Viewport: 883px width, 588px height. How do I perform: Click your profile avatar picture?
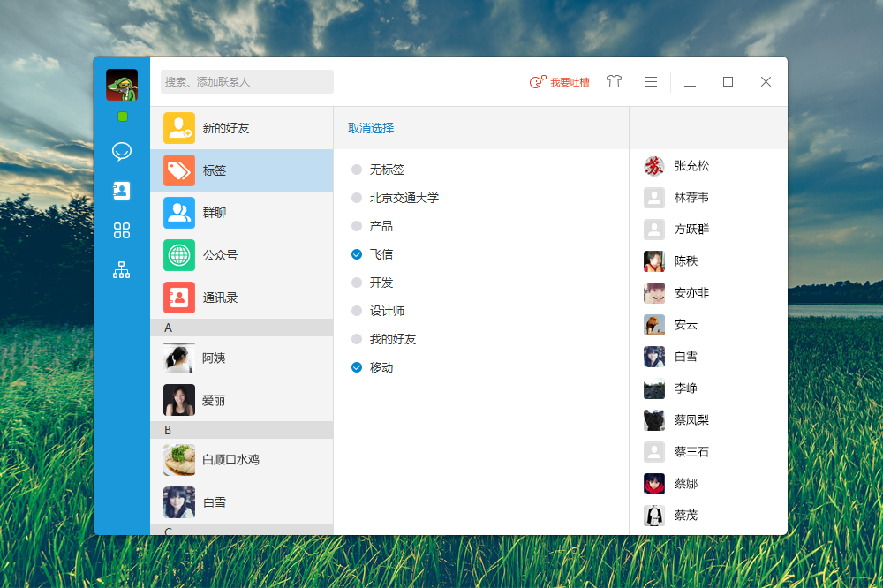(122, 85)
